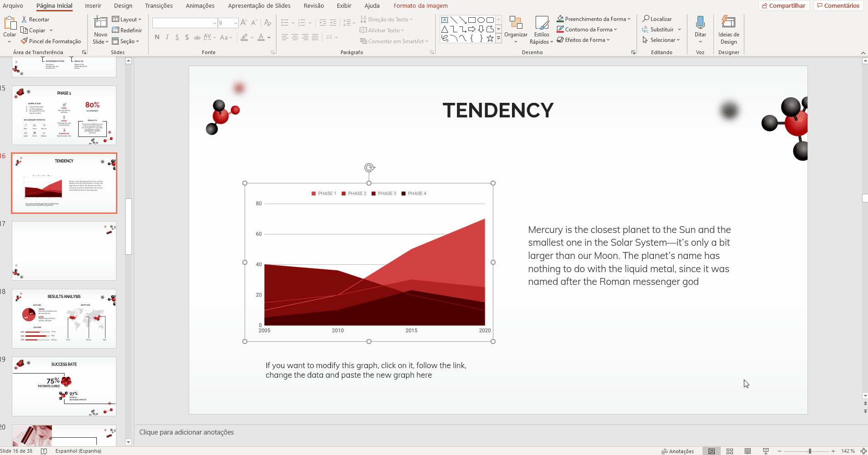Open font size dropdown
Image resolution: width=868 pixels, height=455 pixels.
pyautogui.click(x=236, y=23)
